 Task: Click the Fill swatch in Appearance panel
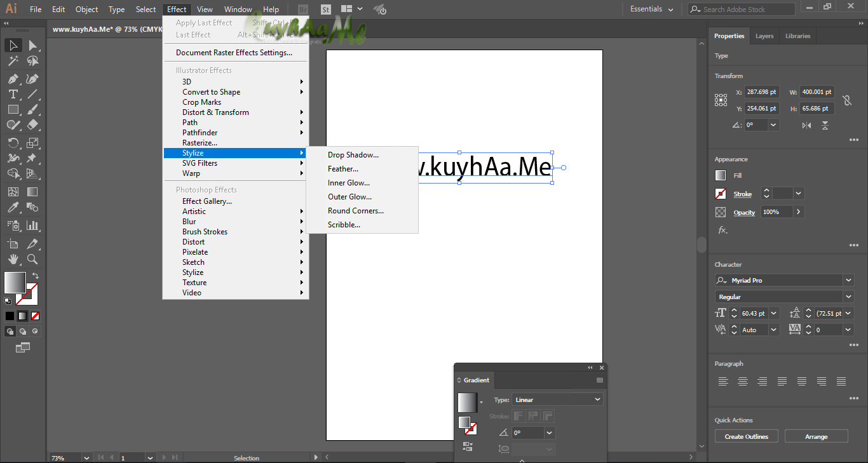pyautogui.click(x=721, y=175)
